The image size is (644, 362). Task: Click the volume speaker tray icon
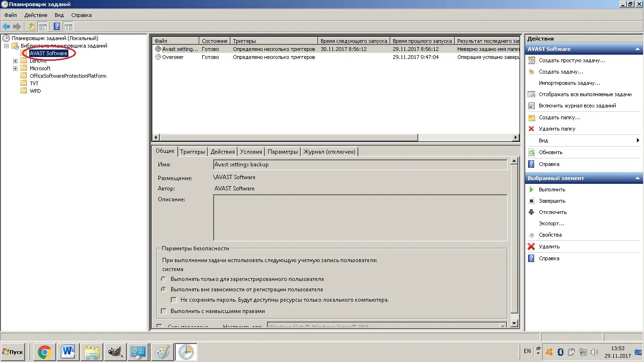594,352
